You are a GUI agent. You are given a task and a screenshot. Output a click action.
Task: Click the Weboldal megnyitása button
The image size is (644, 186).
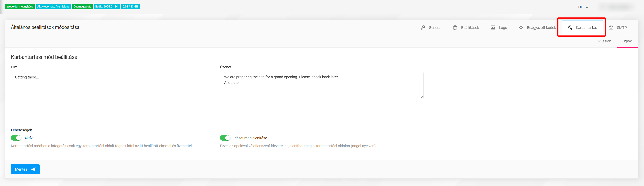[20, 7]
